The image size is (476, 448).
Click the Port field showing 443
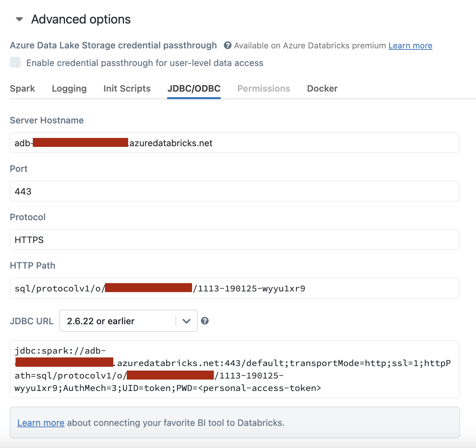point(235,191)
